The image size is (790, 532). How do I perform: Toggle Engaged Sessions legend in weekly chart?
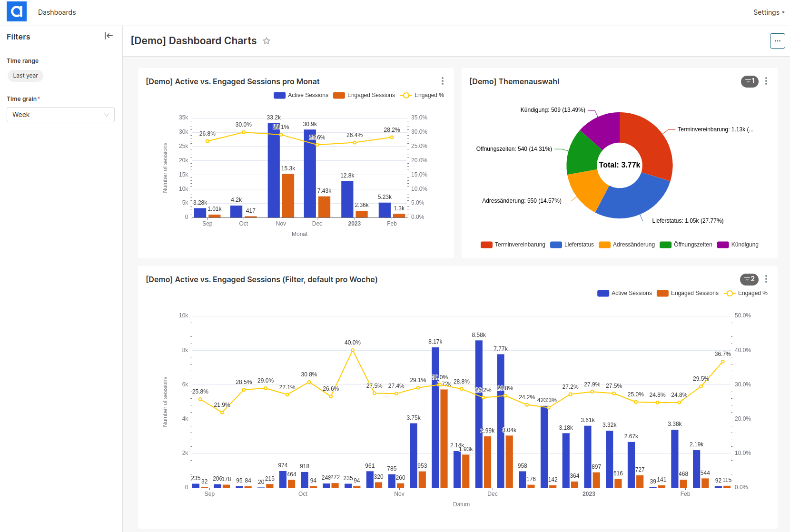688,293
